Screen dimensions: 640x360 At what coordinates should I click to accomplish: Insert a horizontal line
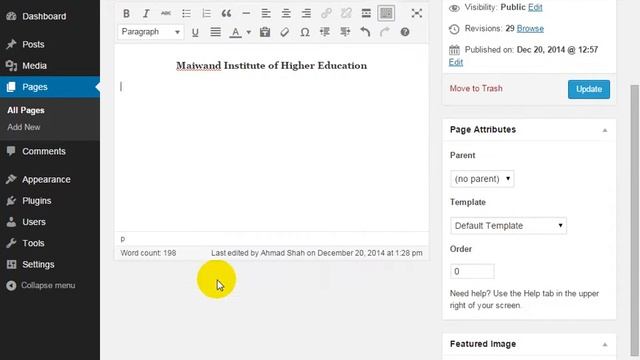tap(246, 13)
